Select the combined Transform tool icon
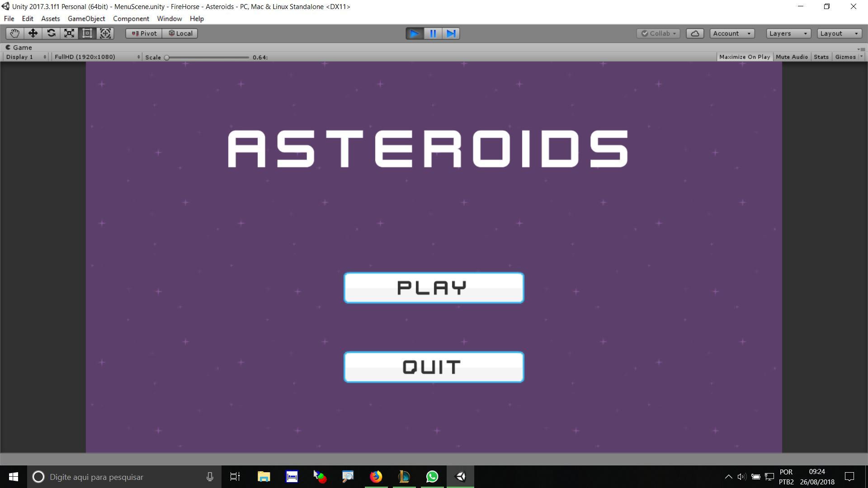868x488 pixels. [105, 33]
